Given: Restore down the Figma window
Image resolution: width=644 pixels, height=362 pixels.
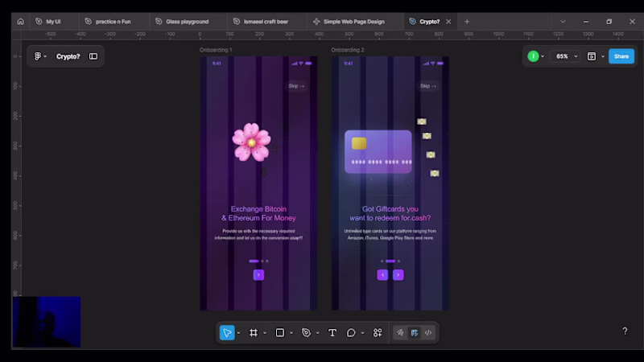Looking at the screenshot, I should coord(609,22).
